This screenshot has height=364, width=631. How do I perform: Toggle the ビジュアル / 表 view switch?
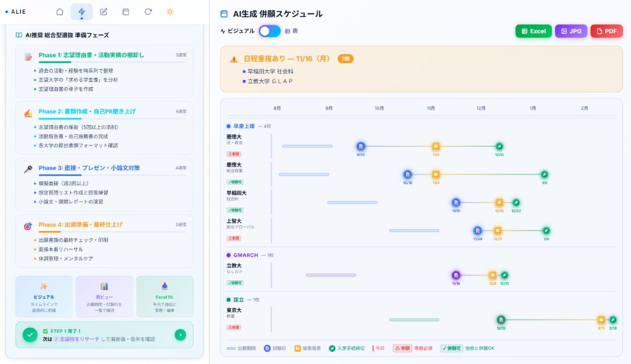270,31
